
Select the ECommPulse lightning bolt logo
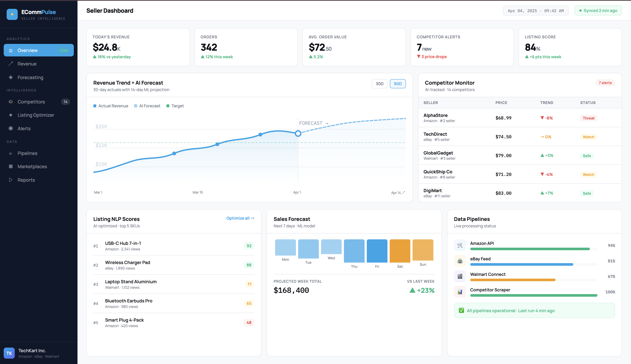12,14
